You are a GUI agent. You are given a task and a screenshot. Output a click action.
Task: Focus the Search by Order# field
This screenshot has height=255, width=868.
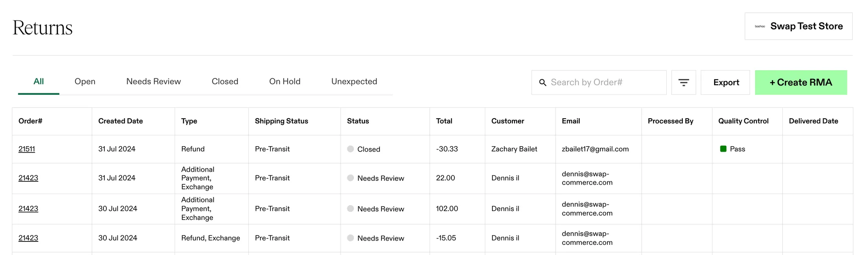coord(599,83)
